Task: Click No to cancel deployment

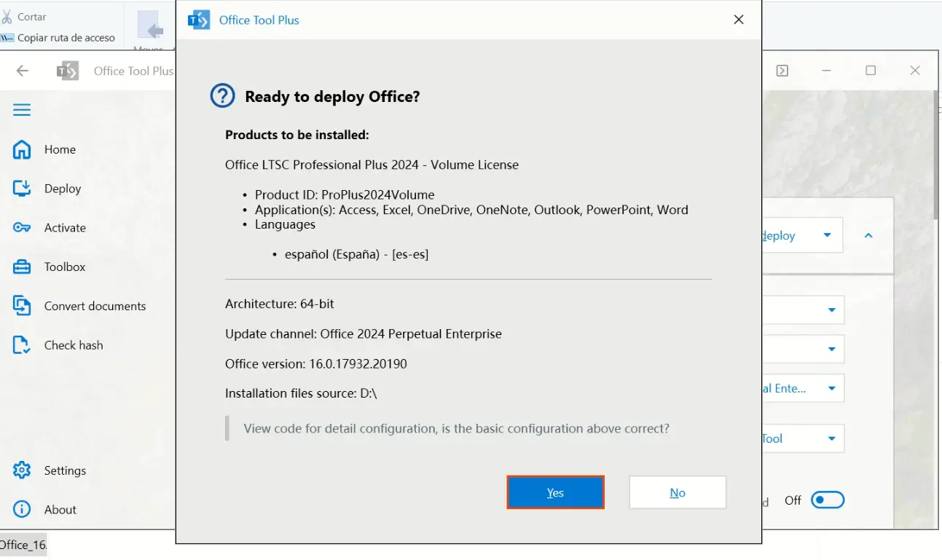Action: (x=678, y=492)
